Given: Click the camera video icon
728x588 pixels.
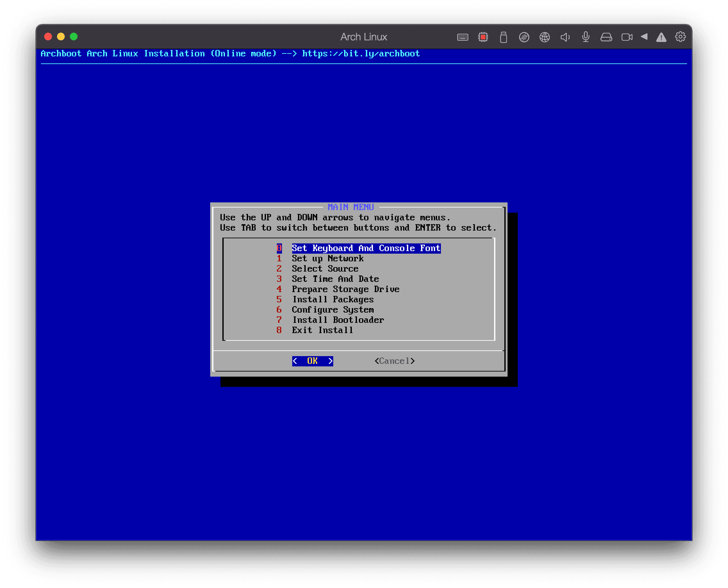Looking at the screenshot, I should 627,37.
